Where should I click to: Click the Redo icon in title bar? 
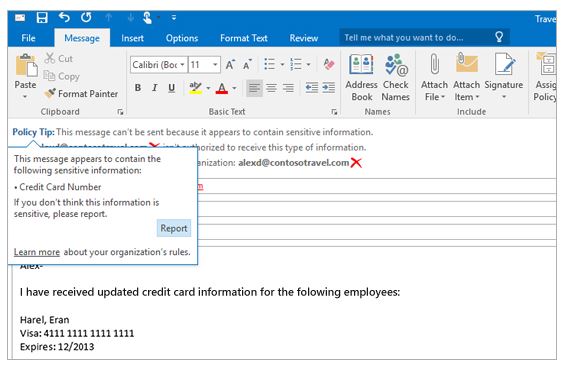pos(86,17)
